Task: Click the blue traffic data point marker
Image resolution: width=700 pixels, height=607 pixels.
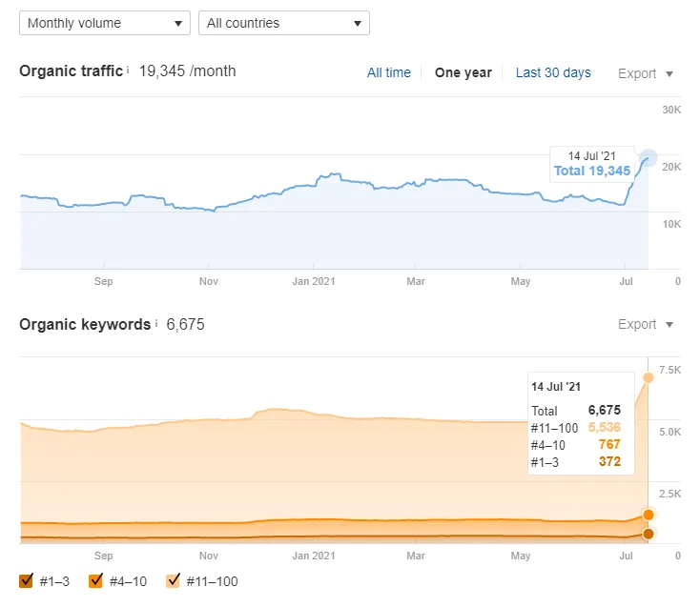Action: point(649,158)
